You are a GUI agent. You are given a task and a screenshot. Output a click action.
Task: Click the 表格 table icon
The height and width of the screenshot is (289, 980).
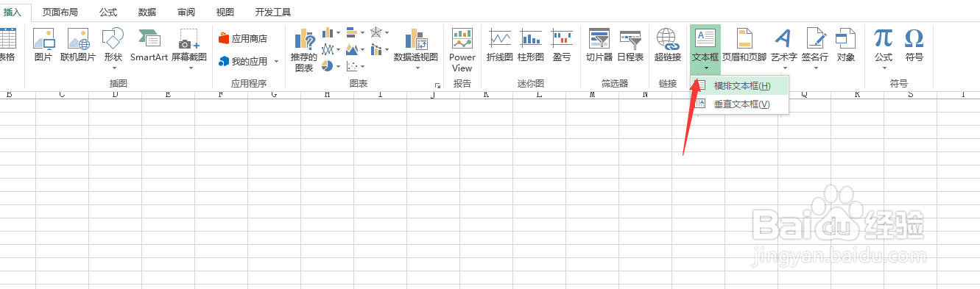[x=7, y=45]
